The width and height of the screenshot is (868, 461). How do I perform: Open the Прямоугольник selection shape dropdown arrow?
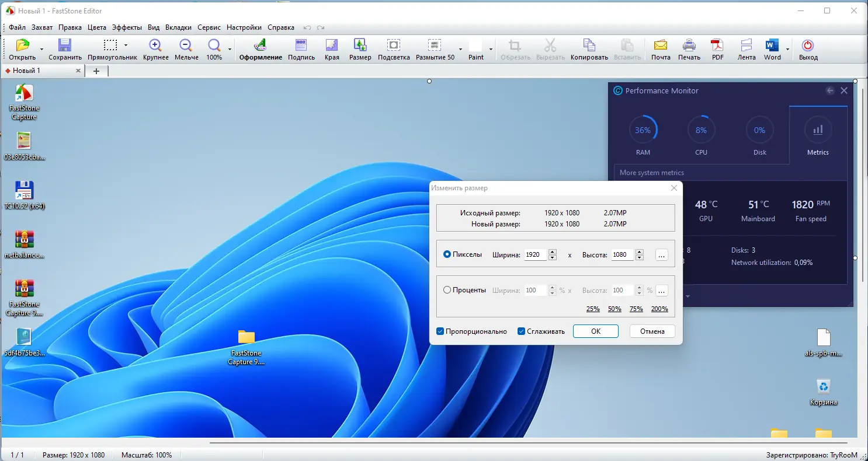coord(126,46)
